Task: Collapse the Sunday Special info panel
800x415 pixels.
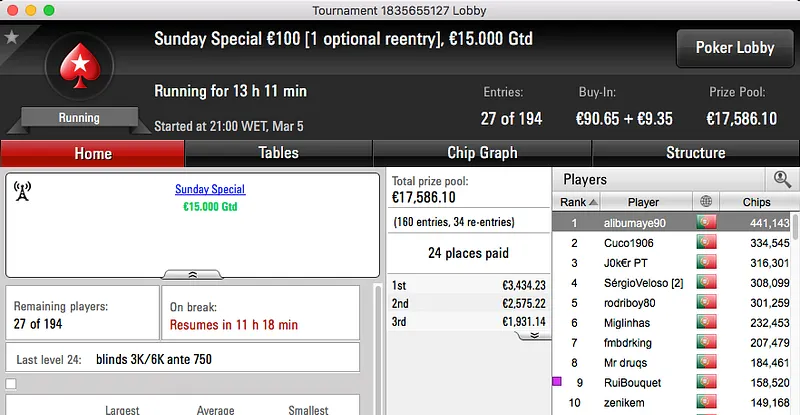Action: [192, 273]
